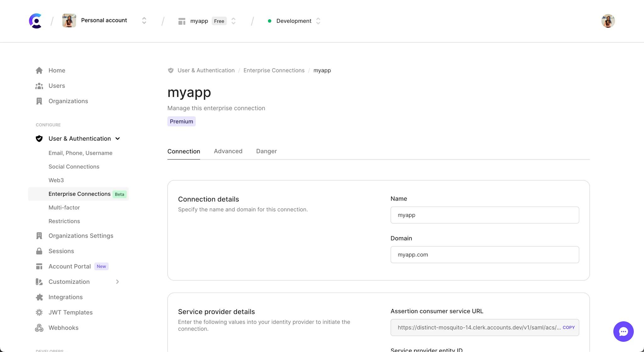644x352 pixels.
Task: Click the Premium badge on the connection
Action: pos(181,121)
